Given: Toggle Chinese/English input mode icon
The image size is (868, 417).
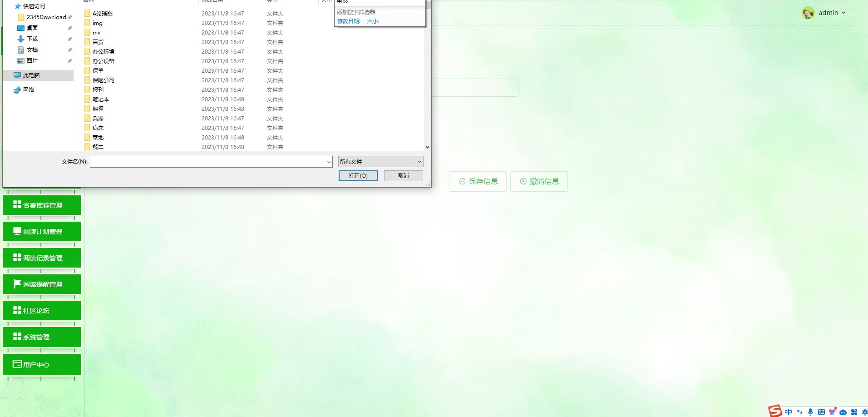Looking at the screenshot, I should tap(789, 412).
